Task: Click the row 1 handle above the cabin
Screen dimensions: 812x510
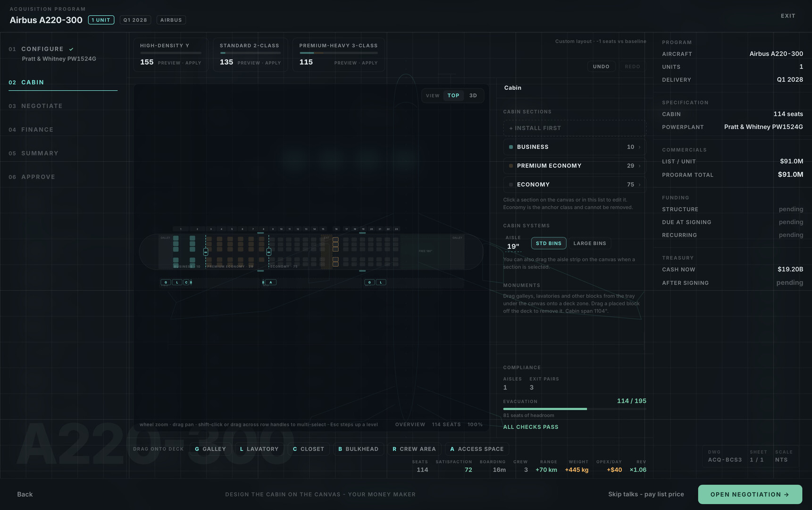Action: pyautogui.click(x=181, y=229)
